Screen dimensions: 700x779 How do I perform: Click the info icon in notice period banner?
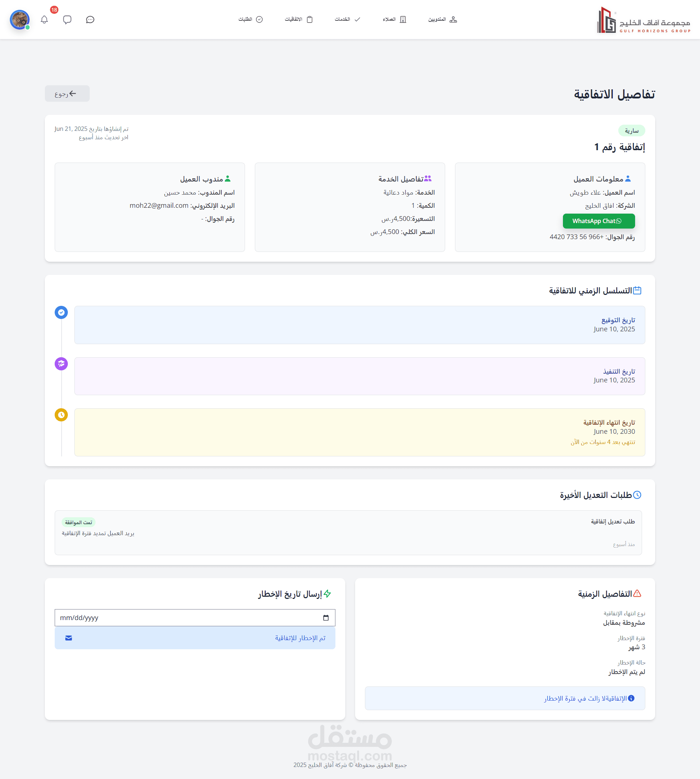click(631, 698)
